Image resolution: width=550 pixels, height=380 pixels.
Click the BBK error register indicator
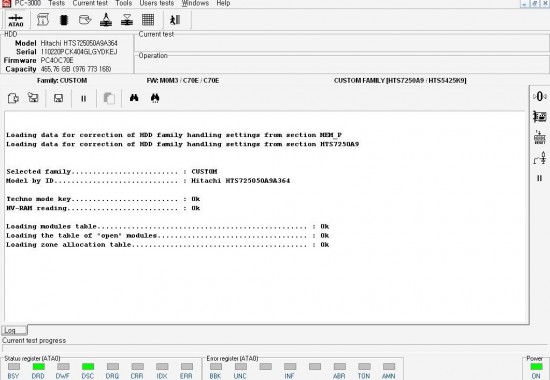(x=216, y=367)
